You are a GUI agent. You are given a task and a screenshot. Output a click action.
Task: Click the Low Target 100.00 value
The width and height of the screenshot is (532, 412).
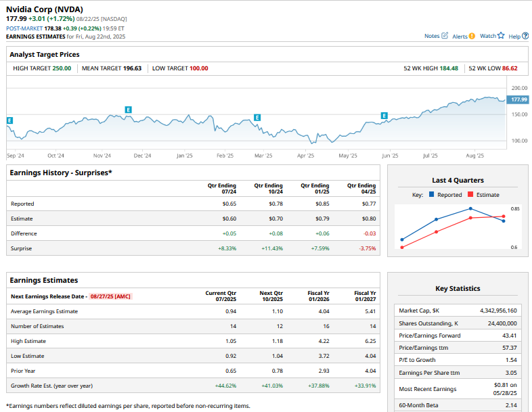click(x=199, y=68)
